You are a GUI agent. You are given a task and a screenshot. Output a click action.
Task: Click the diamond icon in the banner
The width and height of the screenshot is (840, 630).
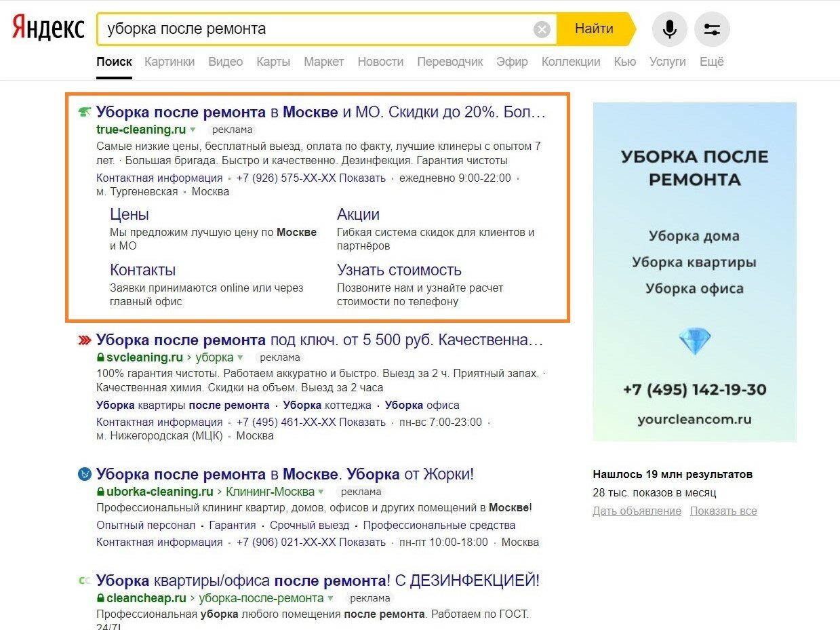click(695, 342)
